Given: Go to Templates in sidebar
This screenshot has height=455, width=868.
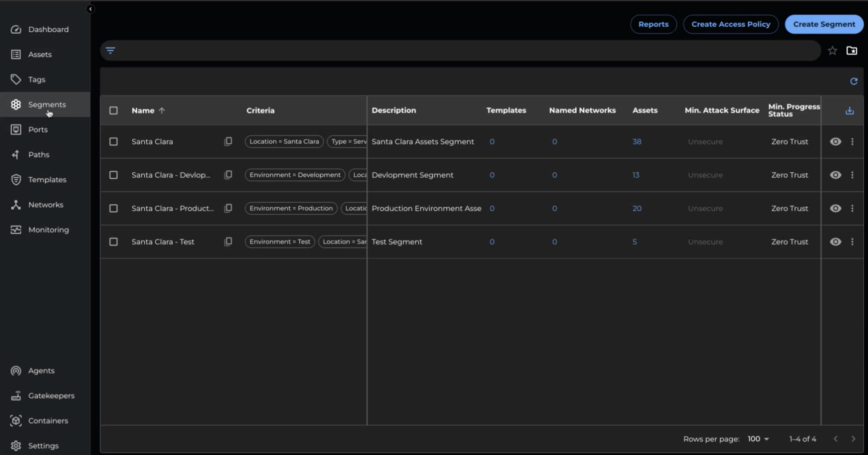Looking at the screenshot, I should (x=47, y=180).
